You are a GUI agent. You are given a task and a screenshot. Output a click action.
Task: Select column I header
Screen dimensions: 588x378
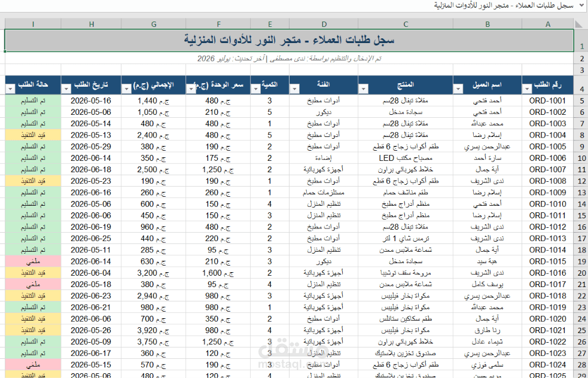(33, 24)
